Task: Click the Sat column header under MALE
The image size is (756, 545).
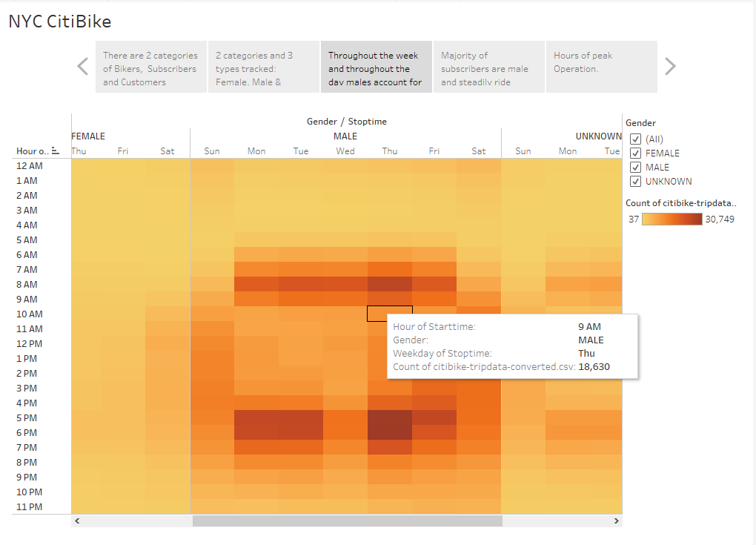Action: [479, 151]
